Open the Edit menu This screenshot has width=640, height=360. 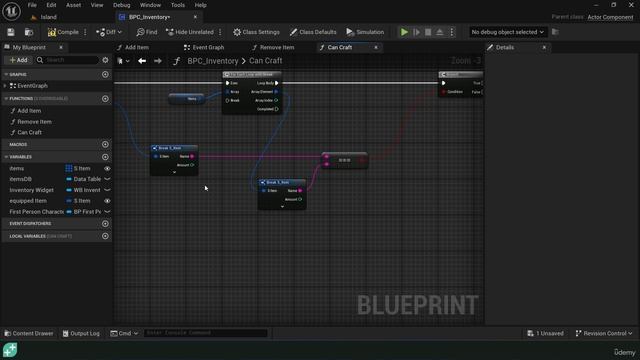(51, 5)
